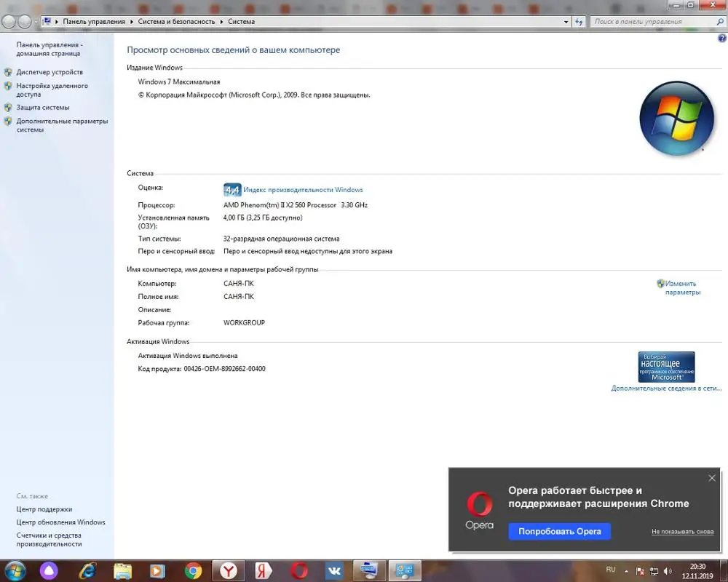
Task: Open the blue Help question-mark icon
Action: coord(722,39)
